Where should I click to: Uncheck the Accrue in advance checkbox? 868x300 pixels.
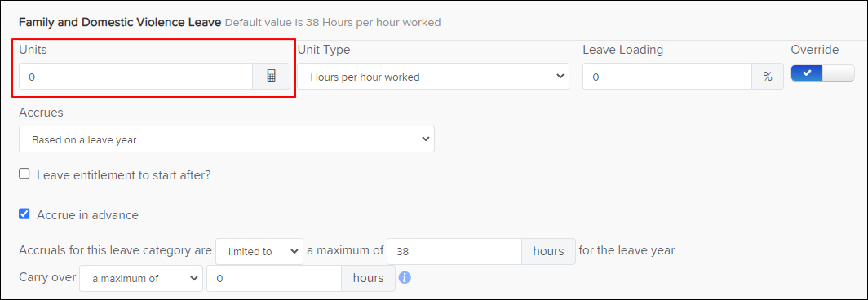[24, 214]
